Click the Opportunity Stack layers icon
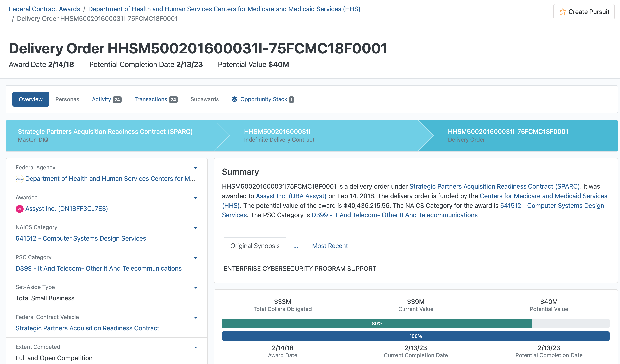The image size is (620, 364). (234, 99)
